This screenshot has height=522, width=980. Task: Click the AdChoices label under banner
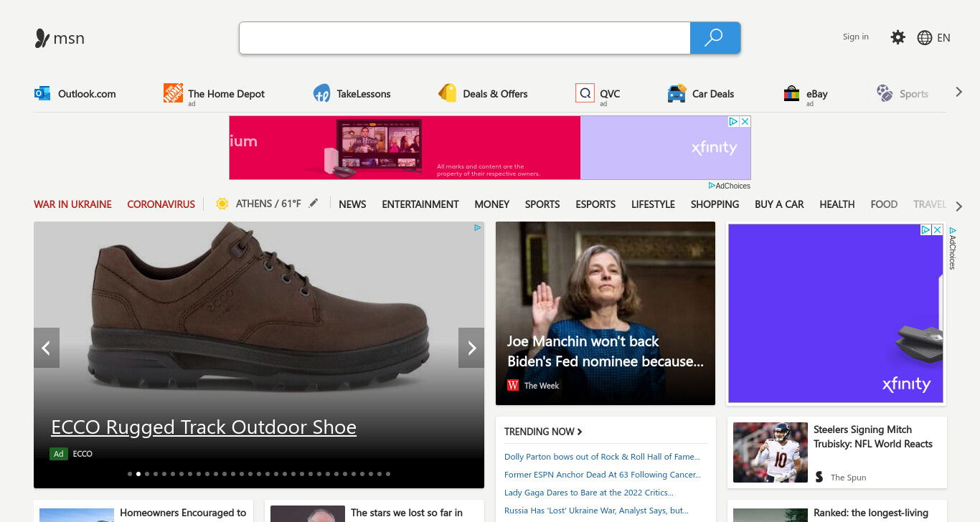click(x=730, y=186)
